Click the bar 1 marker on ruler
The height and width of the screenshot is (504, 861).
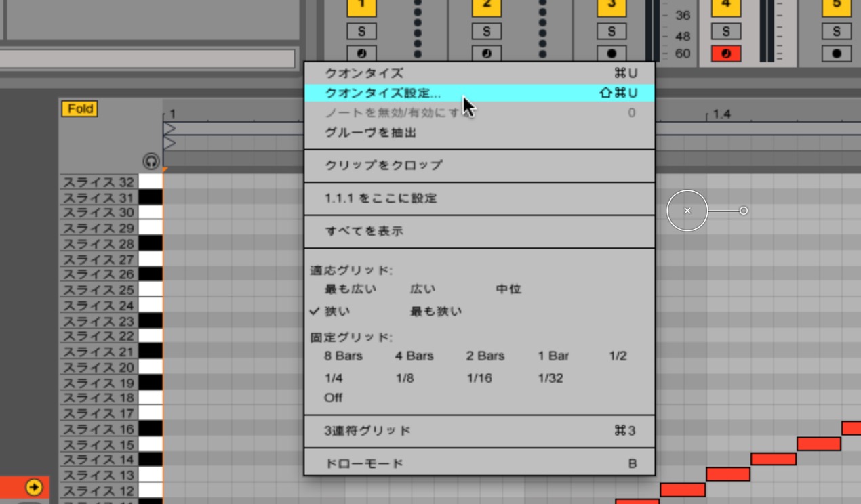tap(172, 114)
